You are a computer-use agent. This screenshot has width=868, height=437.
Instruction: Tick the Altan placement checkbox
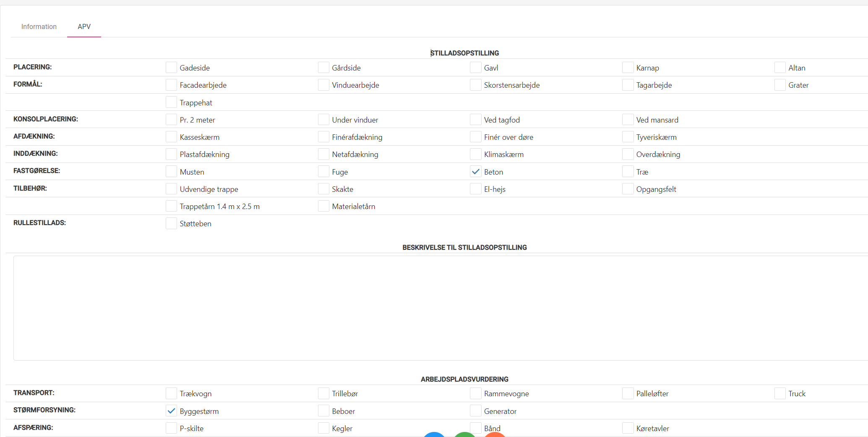tap(780, 68)
